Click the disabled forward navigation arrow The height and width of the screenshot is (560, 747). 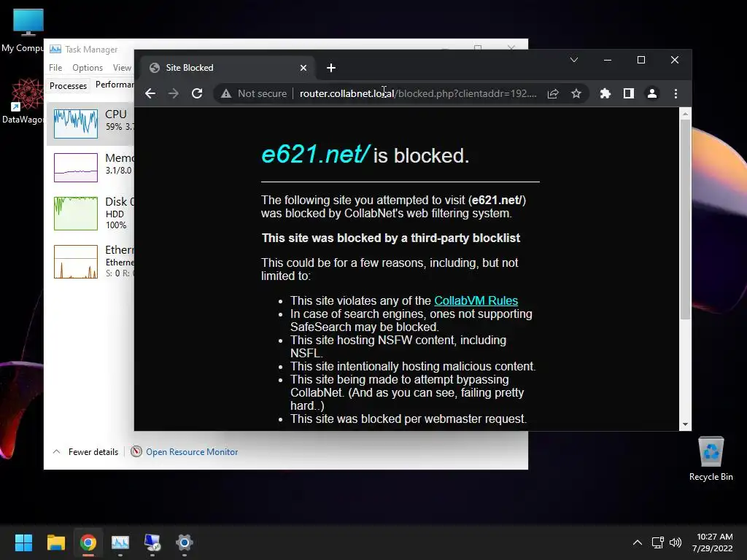click(174, 93)
